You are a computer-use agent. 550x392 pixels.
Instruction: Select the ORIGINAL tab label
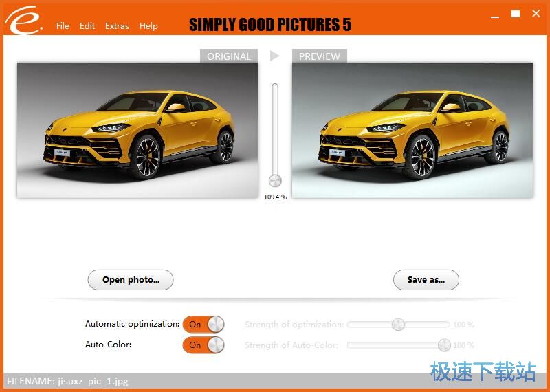(x=229, y=56)
